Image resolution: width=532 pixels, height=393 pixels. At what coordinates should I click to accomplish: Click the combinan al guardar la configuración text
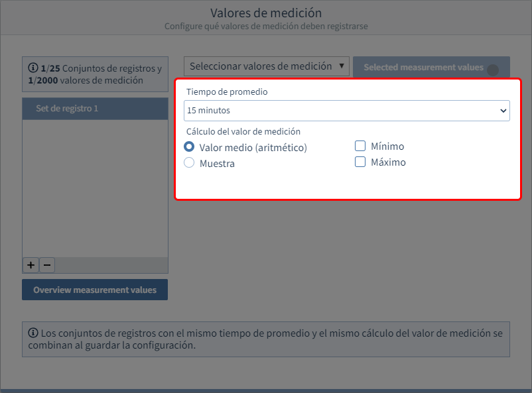click(112, 345)
